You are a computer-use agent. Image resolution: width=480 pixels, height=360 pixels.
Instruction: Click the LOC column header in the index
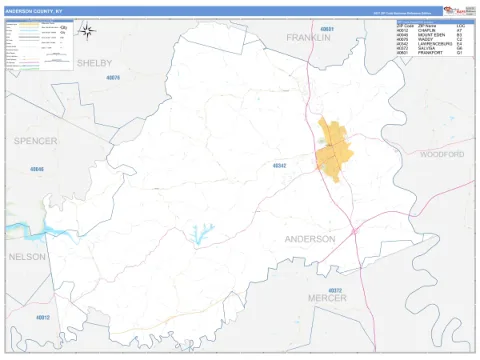pyautogui.click(x=461, y=26)
